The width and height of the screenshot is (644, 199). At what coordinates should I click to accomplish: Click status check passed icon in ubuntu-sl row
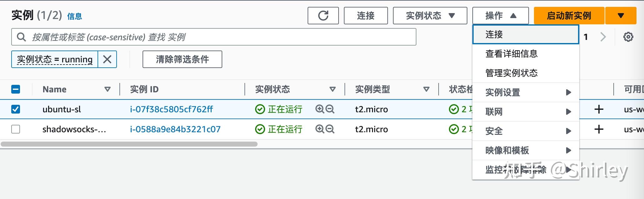point(454,109)
